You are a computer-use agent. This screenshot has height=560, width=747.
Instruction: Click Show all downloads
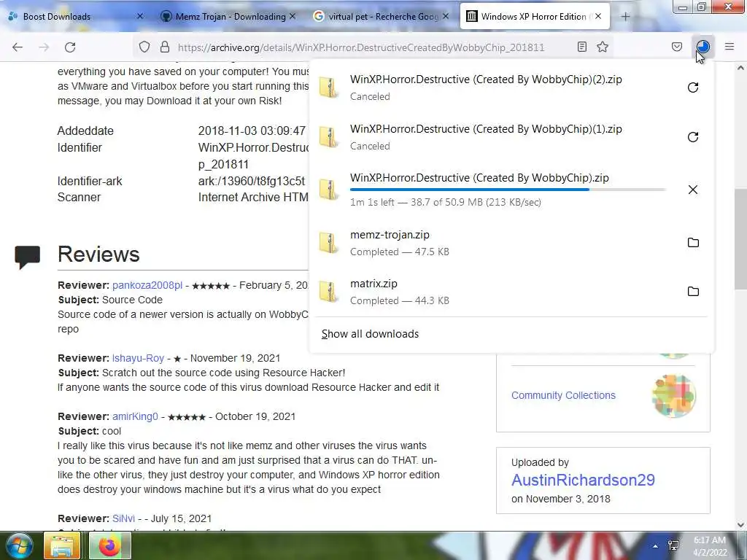click(370, 334)
